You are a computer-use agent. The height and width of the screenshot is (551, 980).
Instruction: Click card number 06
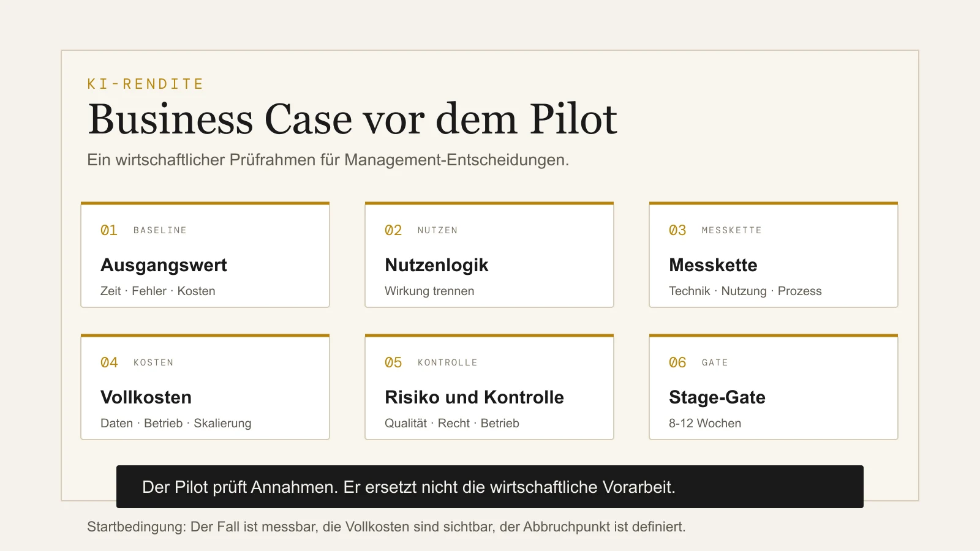click(677, 362)
